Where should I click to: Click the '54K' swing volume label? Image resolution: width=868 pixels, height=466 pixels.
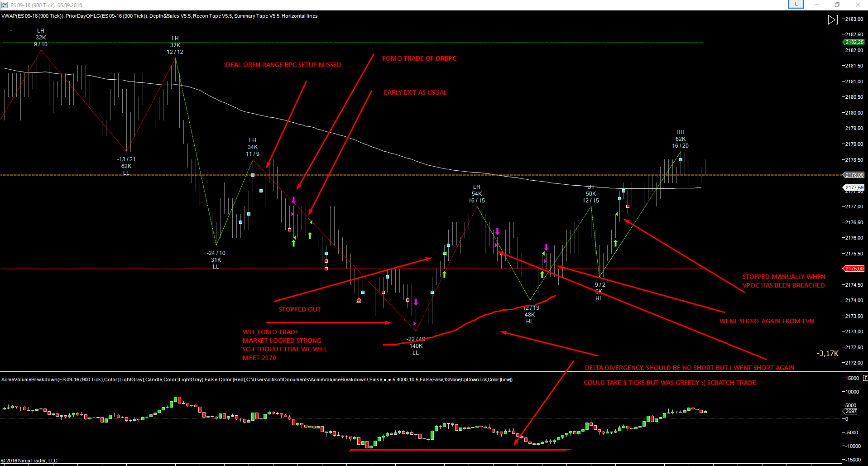pos(477,194)
